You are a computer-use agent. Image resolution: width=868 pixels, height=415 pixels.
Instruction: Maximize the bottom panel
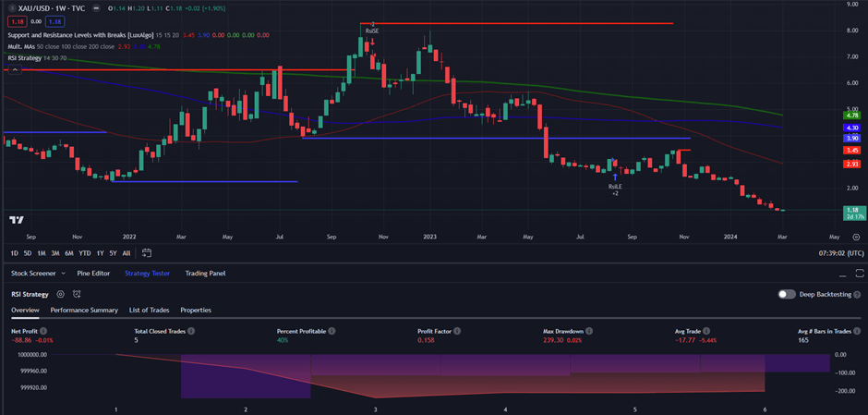coord(859,274)
